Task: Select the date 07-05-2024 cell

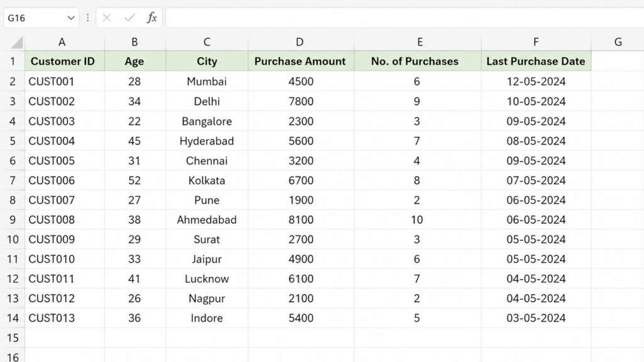Action: coord(536,180)
